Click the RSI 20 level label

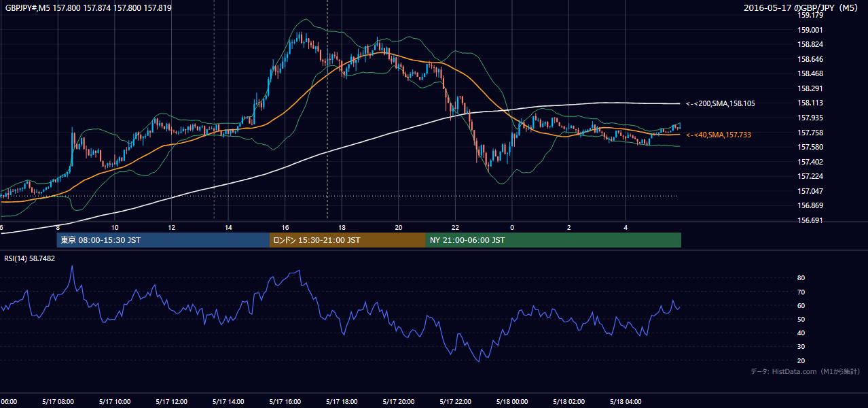(801, 360)
